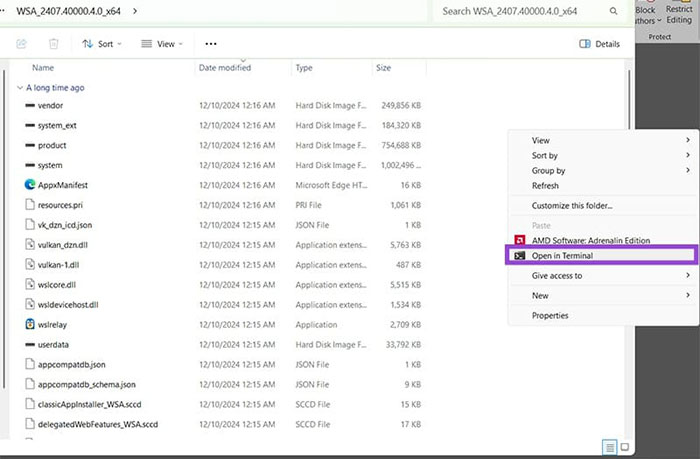Switch to details list view layout
Screen dimensions: 700x459
click(x=608, y=447)
